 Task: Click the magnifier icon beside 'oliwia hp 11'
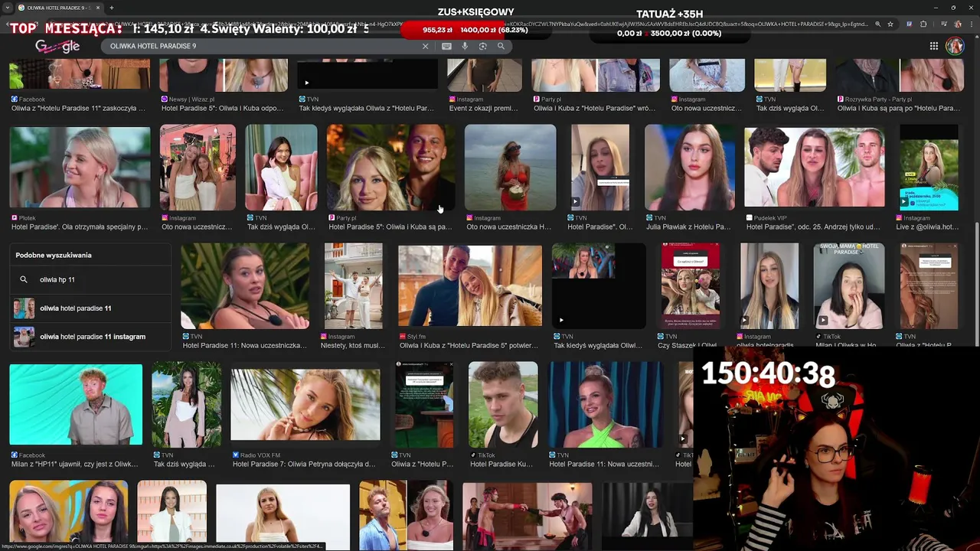pyautogui.click(x=24, y=279)
